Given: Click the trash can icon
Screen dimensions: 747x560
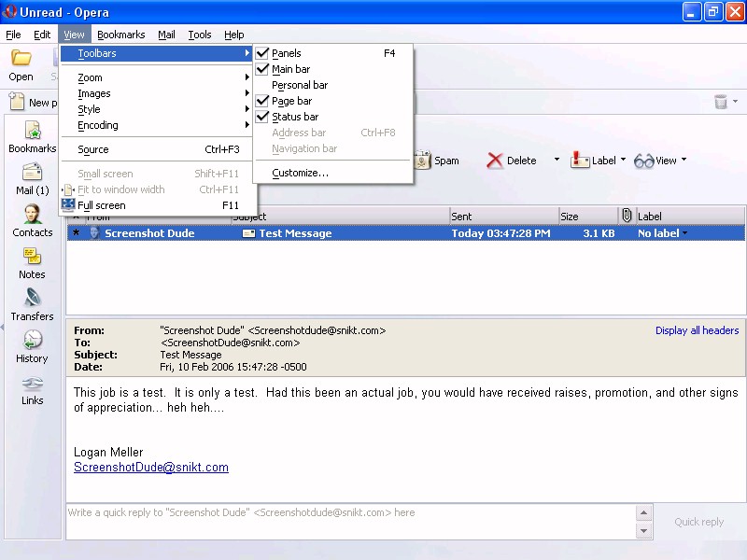Looking at the screenshot, I should point(721,102).
